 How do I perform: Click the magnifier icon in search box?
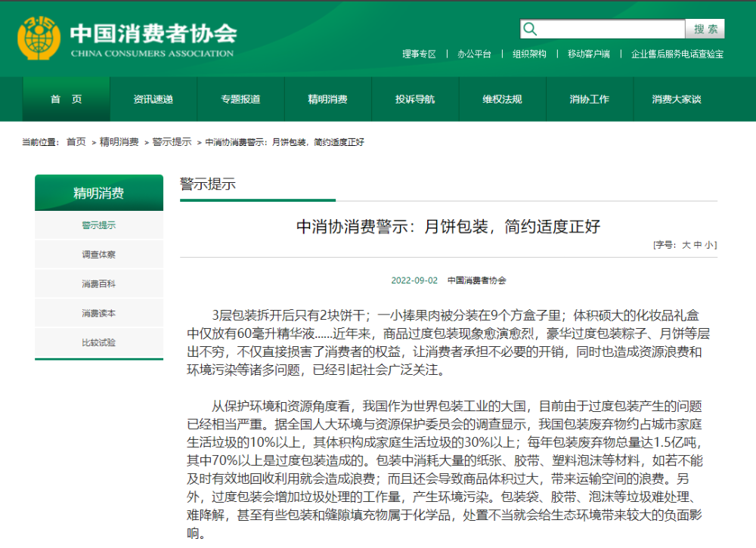pos(530,29)
